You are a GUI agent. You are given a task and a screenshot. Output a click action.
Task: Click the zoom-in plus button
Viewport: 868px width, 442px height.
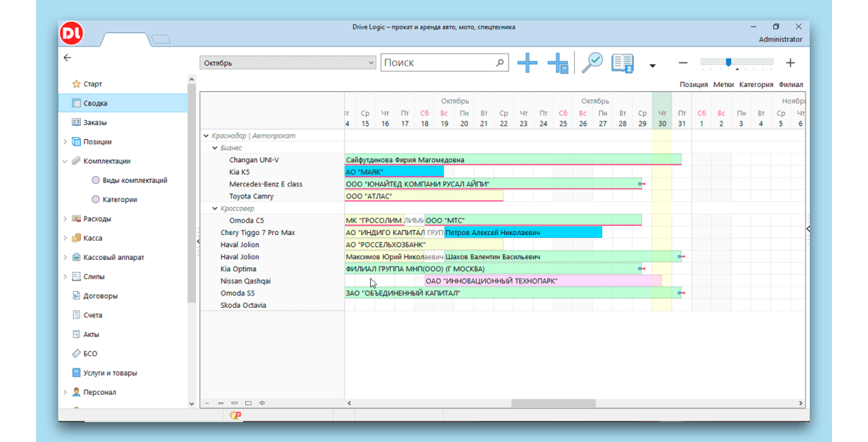tap(790, 63)
